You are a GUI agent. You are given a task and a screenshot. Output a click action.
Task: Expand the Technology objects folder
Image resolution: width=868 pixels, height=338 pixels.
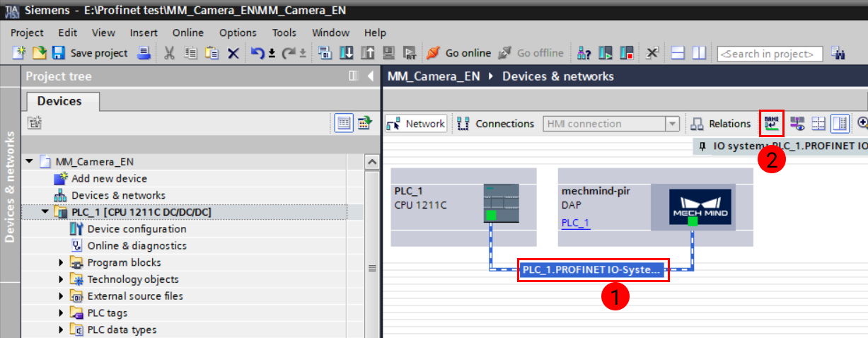click(62, 279)
